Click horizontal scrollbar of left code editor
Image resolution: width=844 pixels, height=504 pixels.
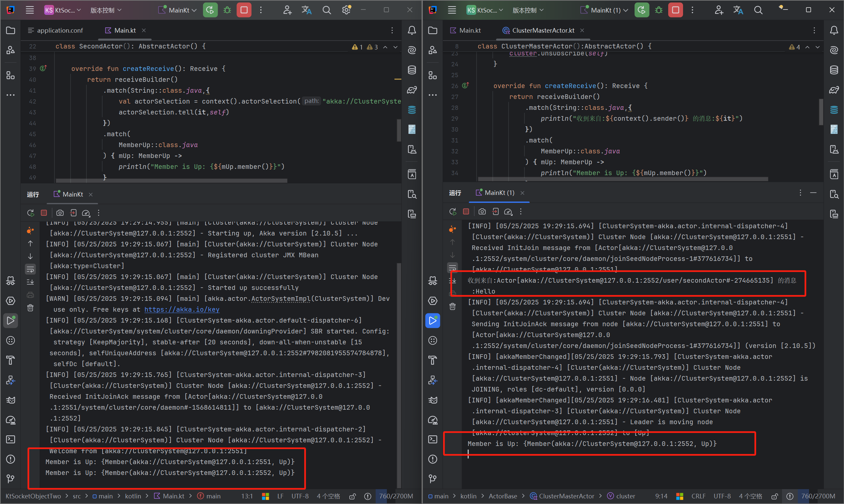(x=172, y=181)
